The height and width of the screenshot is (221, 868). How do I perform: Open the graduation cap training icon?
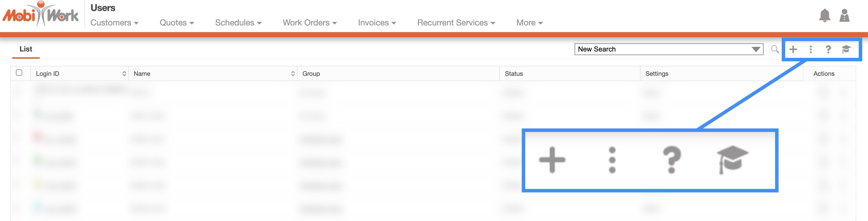pyautogui.click(x=846, y=49)
